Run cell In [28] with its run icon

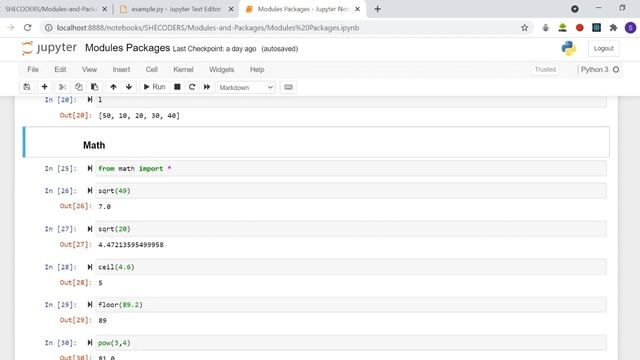[90, 267]
